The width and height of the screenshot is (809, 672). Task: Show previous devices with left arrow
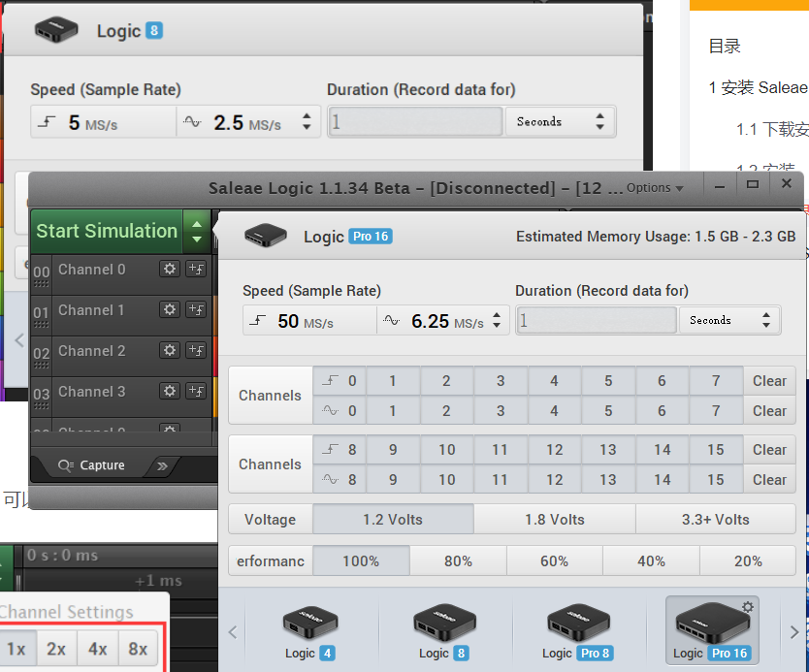click(233, 632)
